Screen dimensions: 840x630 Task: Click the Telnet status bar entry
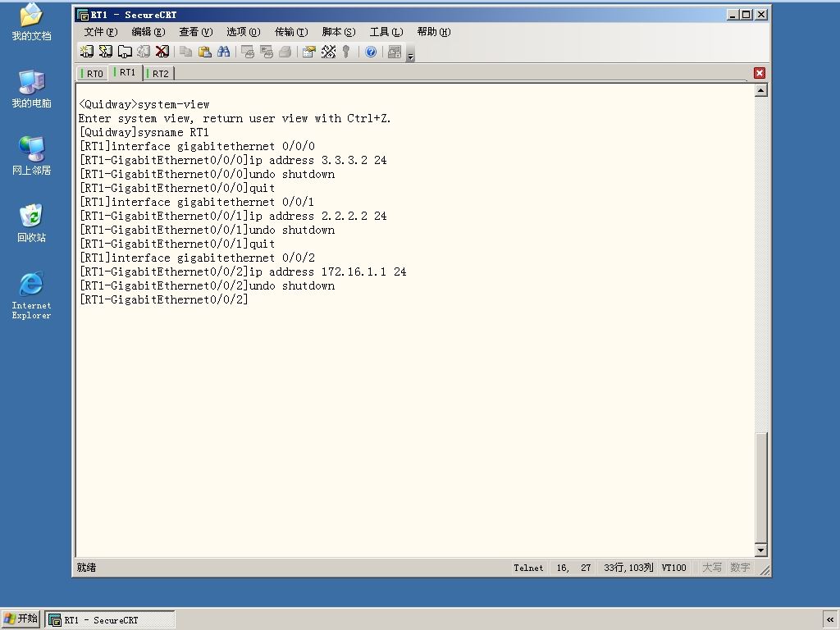[528, 568]
